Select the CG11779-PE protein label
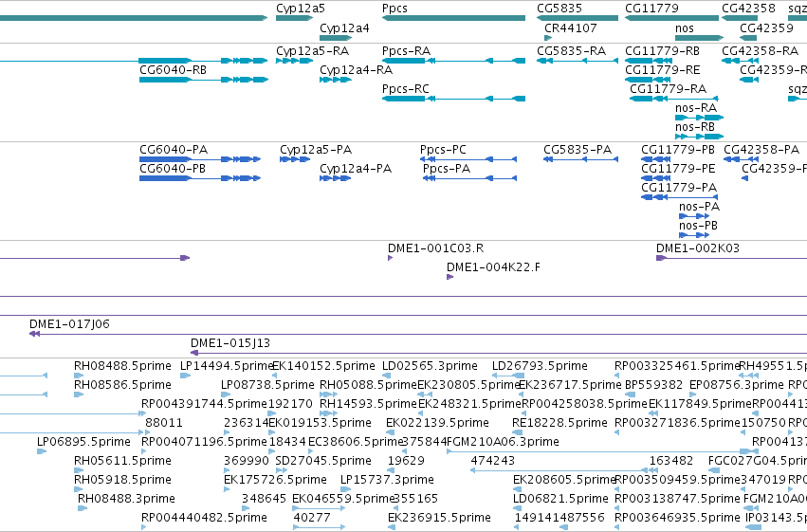This screenshot has width=807, height=532. (x=678, y=169)
